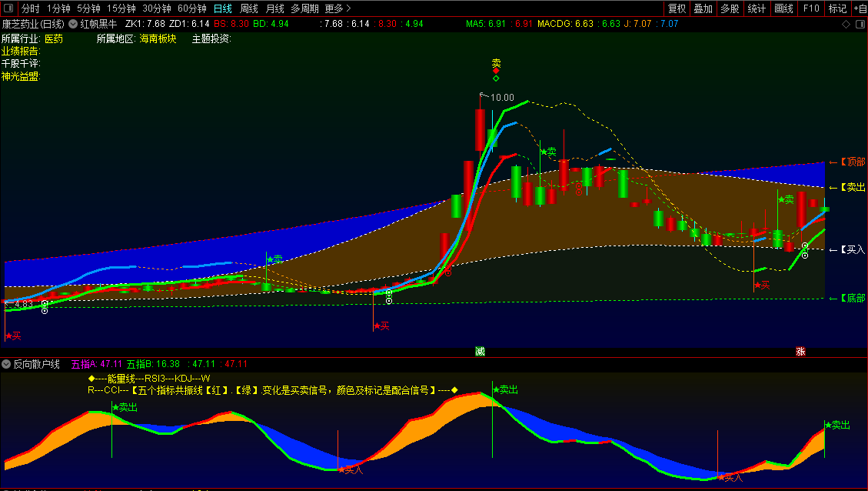Click the 五指A: 47.11 value

point(96,364)
